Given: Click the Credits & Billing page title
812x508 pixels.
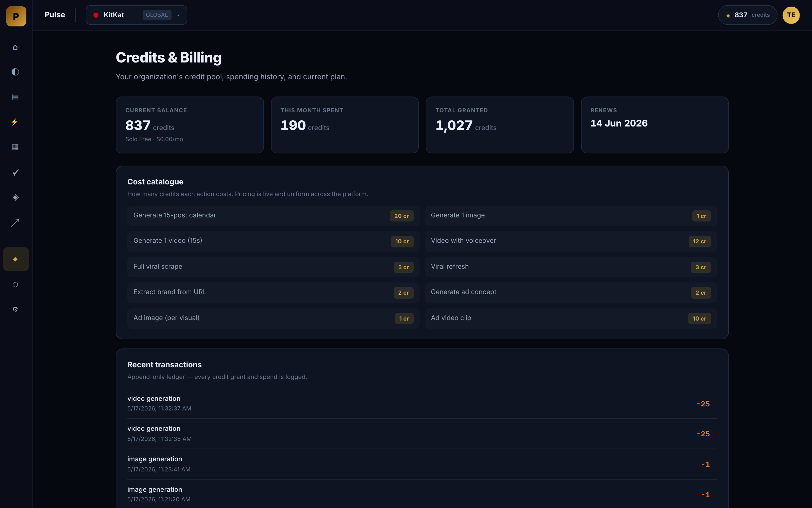Looking at the screenshot, I should pos(168,58).
